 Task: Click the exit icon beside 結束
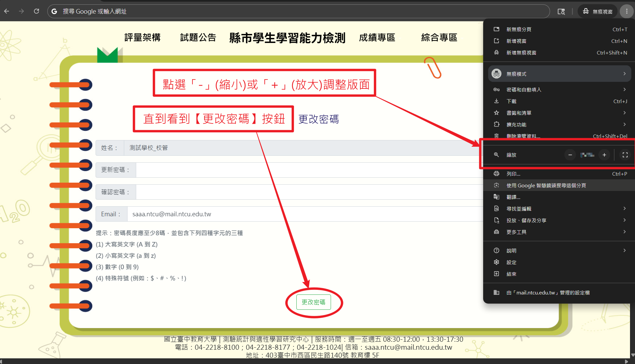click(x=496, y=274)
